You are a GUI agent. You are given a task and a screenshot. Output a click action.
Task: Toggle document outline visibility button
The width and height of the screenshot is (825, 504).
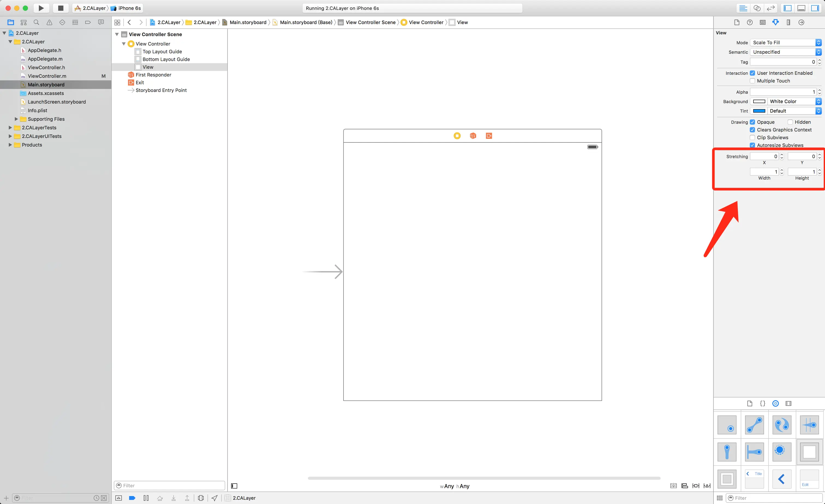point(234,486)
